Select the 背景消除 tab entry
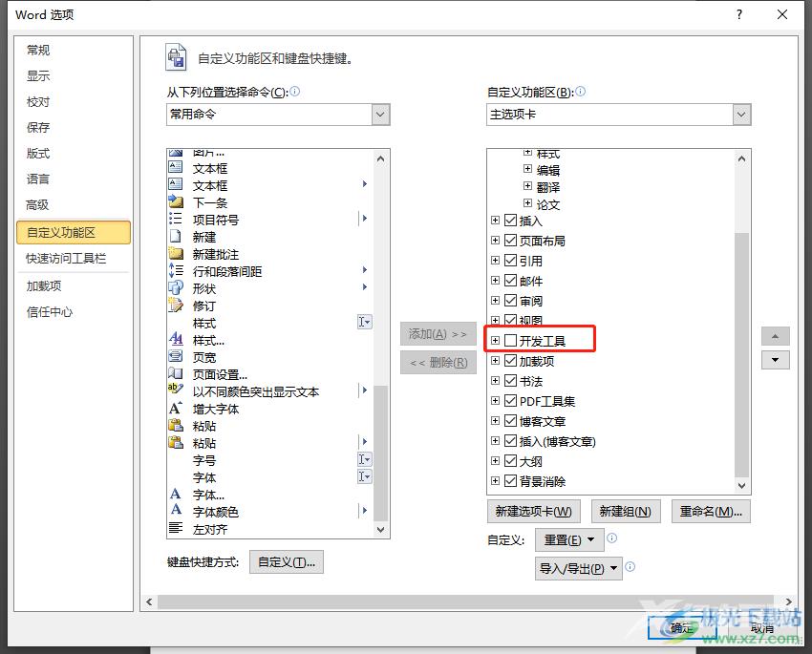The width and height of the screenshot is (812, 654). (543, 481)
